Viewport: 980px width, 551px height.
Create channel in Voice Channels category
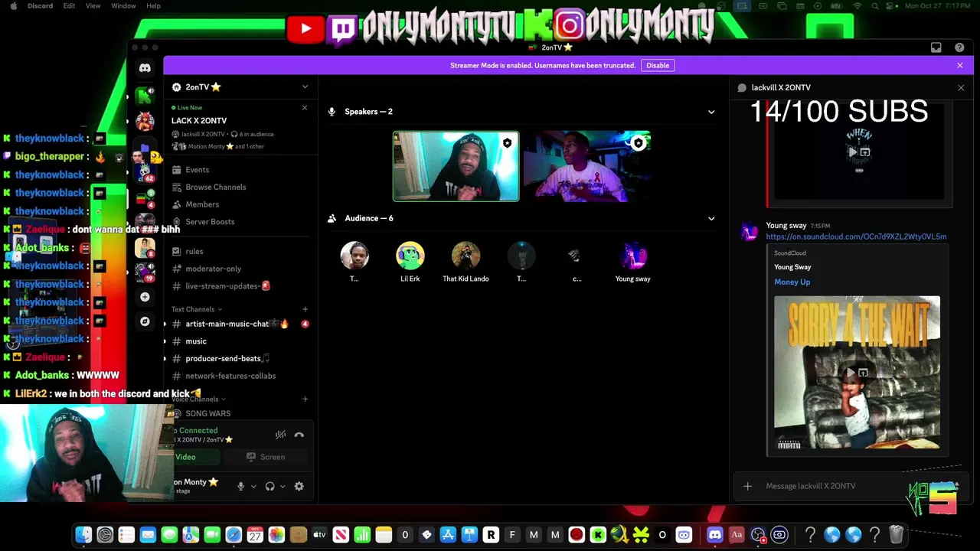click(x=305, y=399)
